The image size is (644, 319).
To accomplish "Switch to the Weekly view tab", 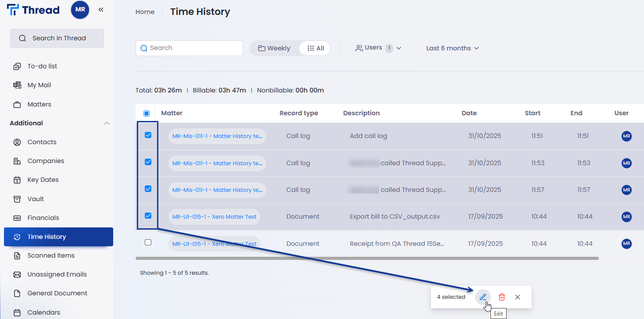I will click(x=274, y=48).
